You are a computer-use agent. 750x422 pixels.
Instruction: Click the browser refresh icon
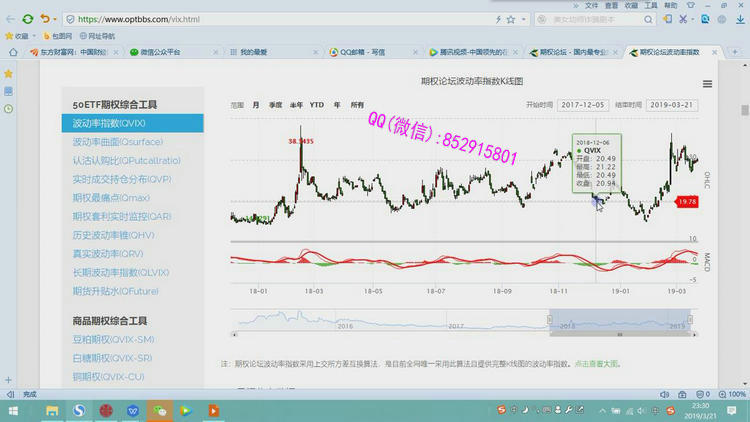coord(27,19)
